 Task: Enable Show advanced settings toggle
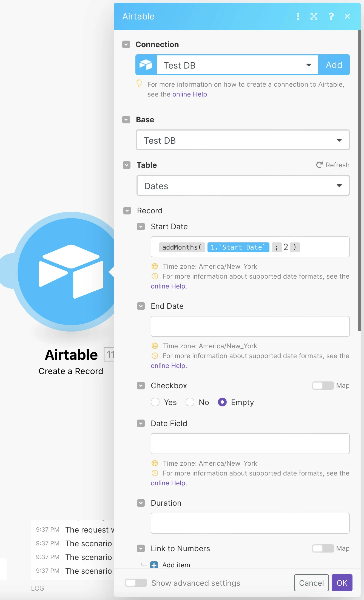tap(136, 583)
